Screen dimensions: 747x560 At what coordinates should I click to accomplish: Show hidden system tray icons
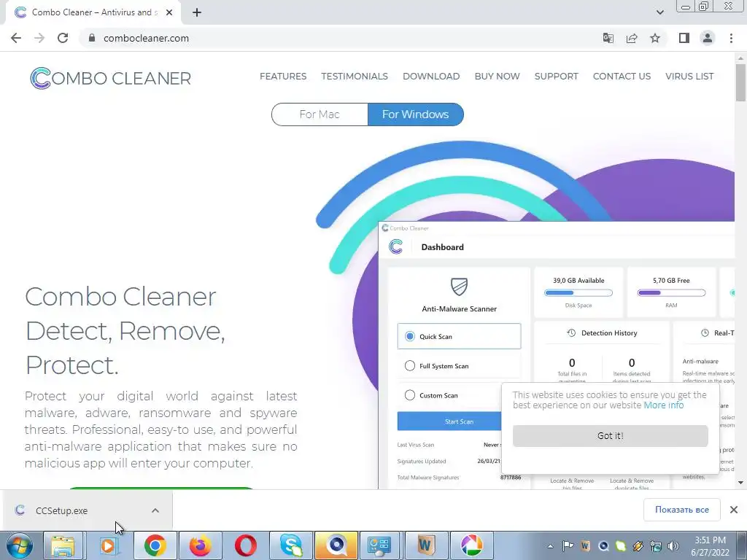[550, 546]
